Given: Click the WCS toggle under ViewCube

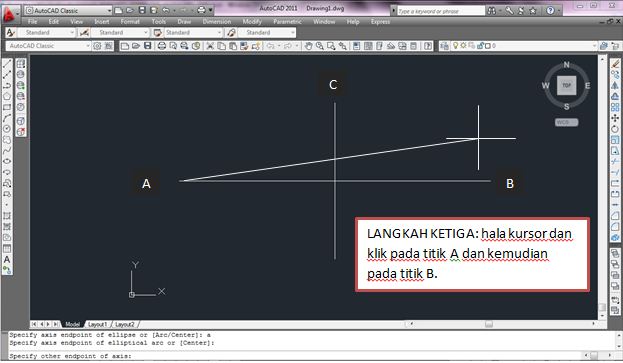Looking at the screenshot, I should coord(566,122).
